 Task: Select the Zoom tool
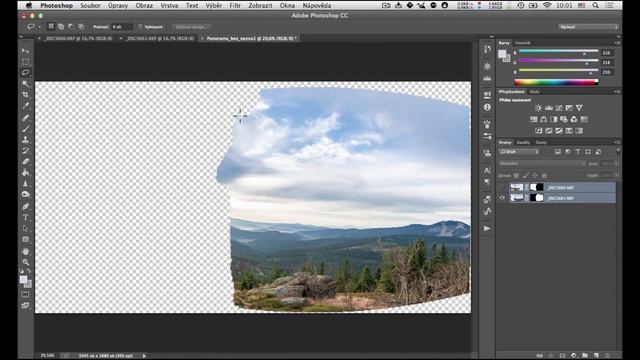(26, 262)
